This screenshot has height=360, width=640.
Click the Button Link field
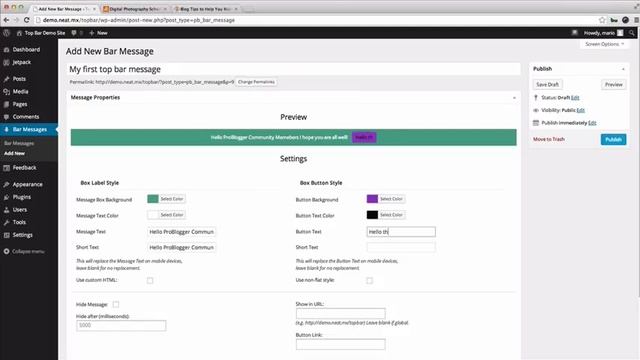point(340,344)
